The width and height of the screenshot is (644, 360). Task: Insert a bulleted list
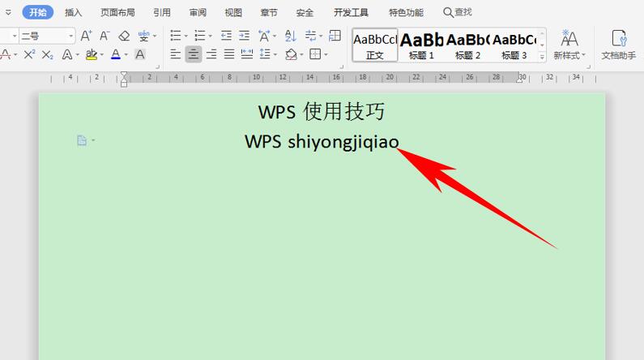(x=175, y=36)
